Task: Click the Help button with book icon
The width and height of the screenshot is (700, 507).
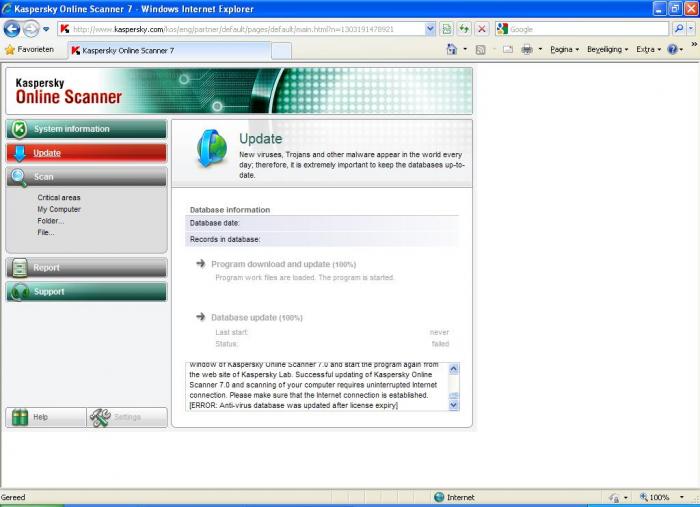Action: [46, 417]
